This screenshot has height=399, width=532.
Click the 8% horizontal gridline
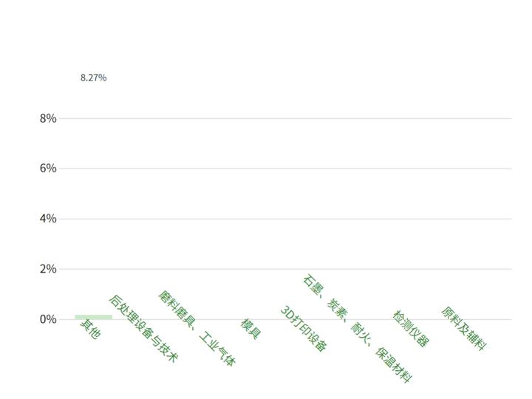[296, 118]
